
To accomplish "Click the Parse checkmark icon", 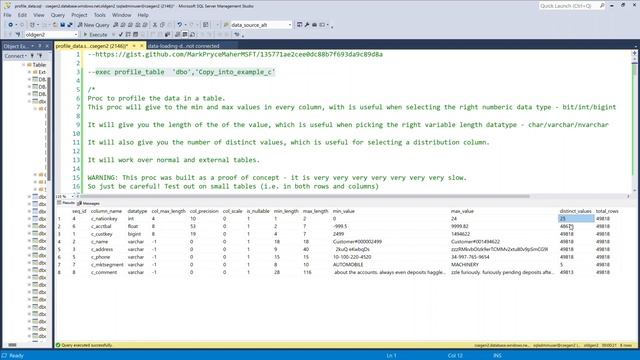I will pos(120,35).
